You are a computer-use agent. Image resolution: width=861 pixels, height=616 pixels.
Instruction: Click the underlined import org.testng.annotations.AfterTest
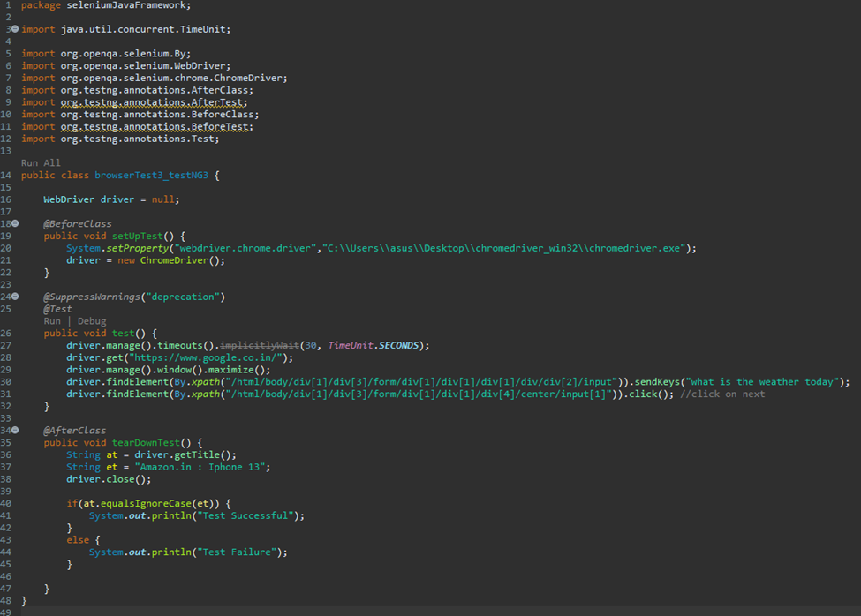click(154, 102)
